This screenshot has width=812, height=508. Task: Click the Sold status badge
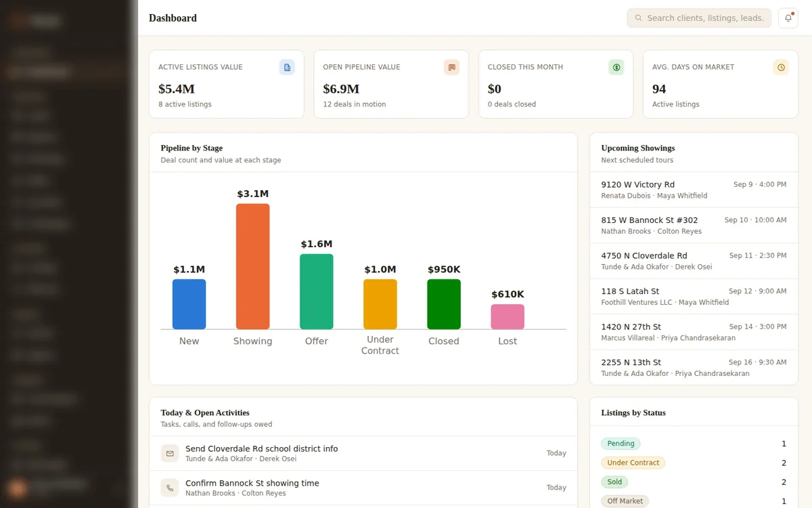tap(614, 482)
